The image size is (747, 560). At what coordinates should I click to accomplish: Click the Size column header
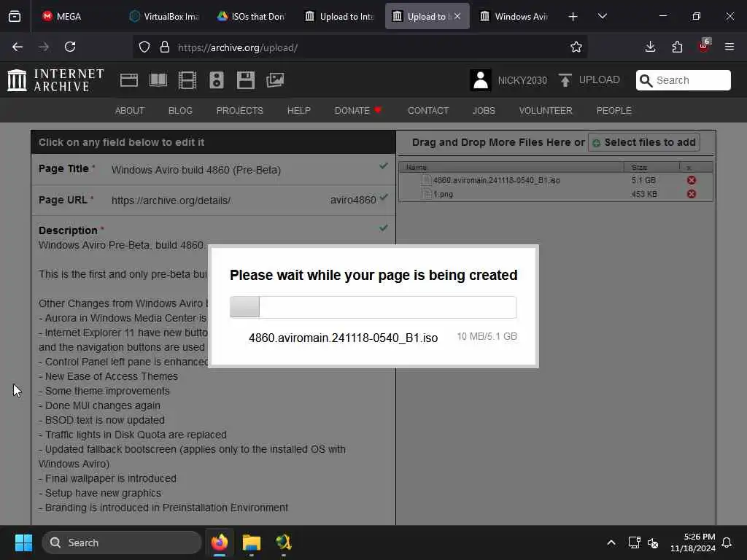point(651,167)
